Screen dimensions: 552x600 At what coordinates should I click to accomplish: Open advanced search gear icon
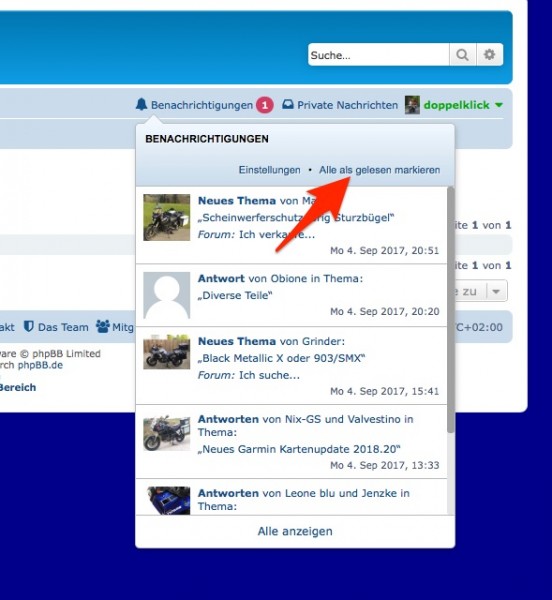point(490,55)
